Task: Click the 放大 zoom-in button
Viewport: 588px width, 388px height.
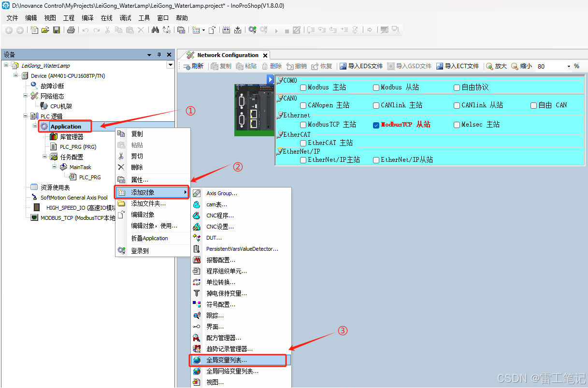Action: coord(497,66)
